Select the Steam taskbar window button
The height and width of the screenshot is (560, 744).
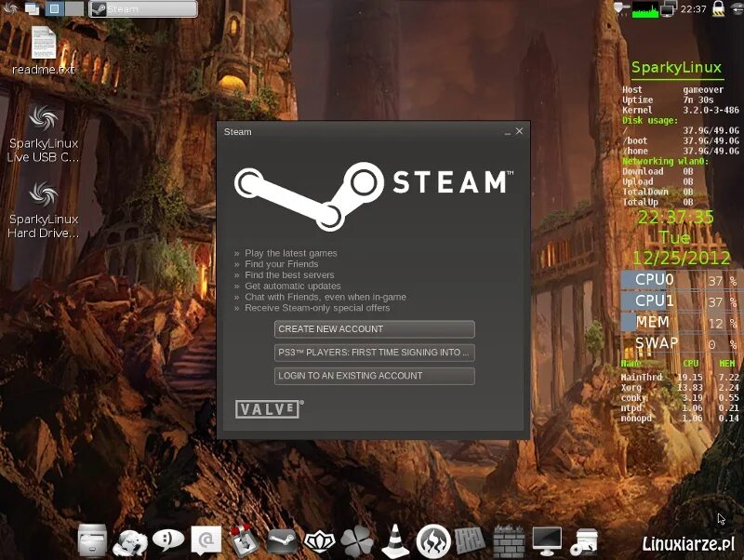pos(143,9)
